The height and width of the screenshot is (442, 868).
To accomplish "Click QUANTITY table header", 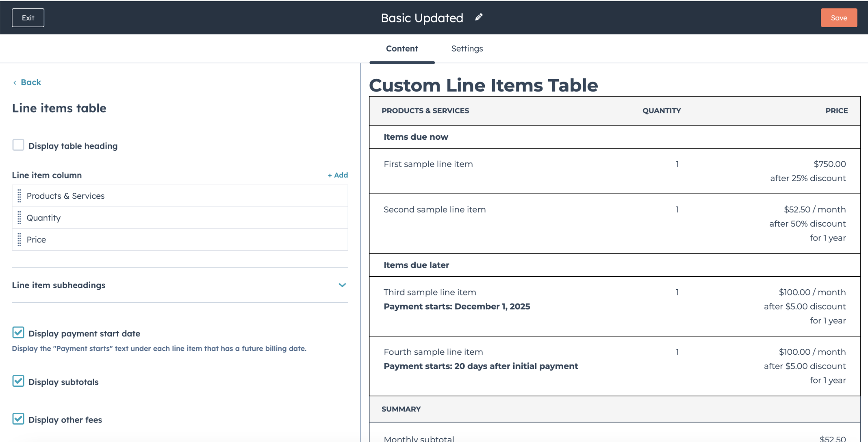I will 662,110.
